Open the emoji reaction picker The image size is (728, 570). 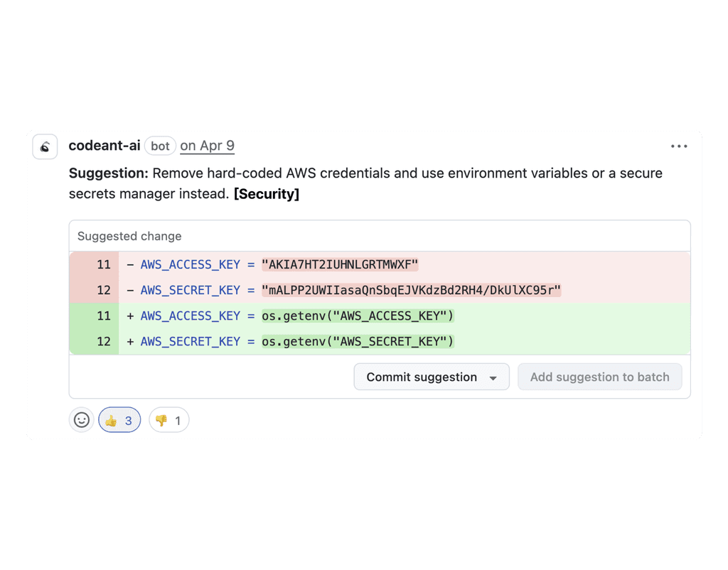[81, 419]
